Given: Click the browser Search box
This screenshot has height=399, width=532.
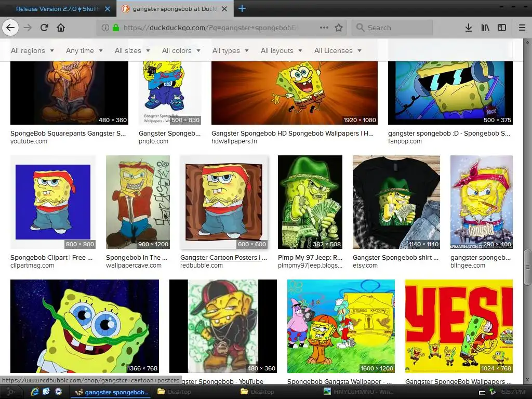Looking at the screenshot, I should click(392, 28).
